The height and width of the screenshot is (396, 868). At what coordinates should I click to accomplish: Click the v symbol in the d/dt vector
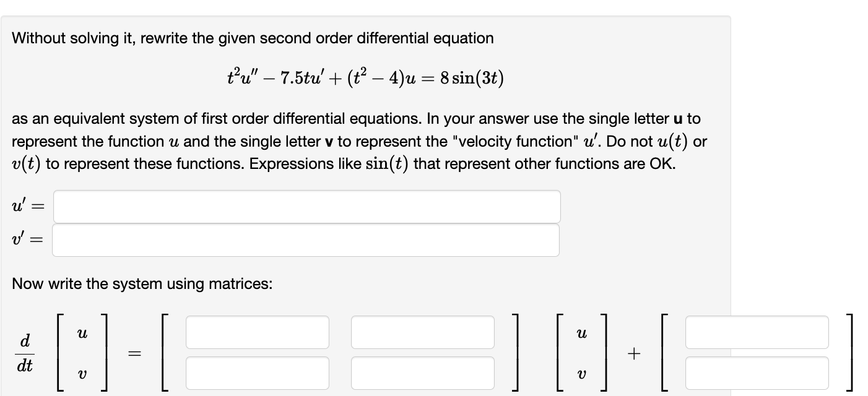82,372
